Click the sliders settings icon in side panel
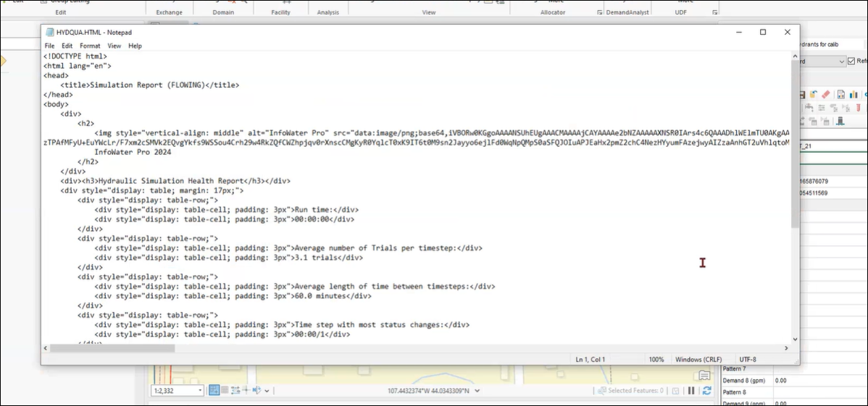The width and height of the screenshot is (868, 406). [822, 108]
